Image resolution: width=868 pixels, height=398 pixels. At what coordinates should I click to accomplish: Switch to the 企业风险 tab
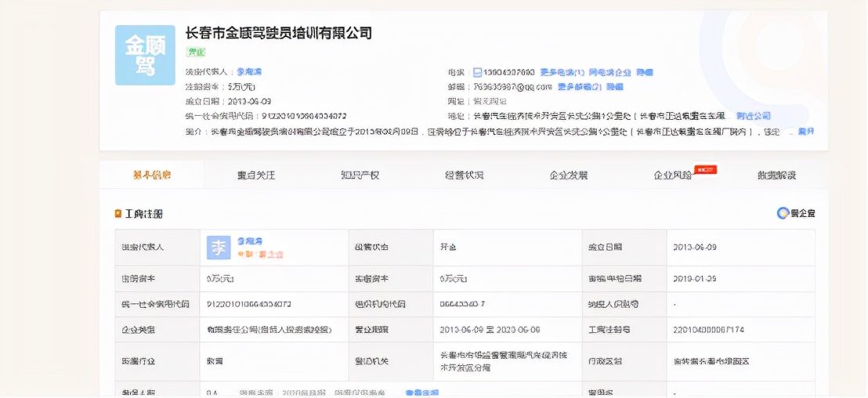pyautogui.click(x=673, y=175)
